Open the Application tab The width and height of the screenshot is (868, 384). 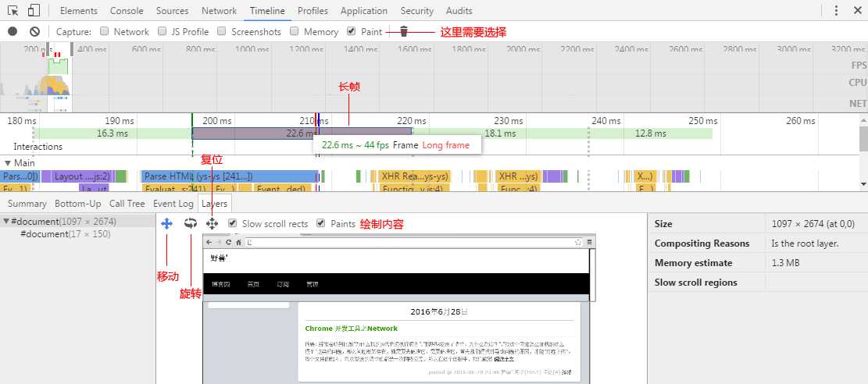(x=364, y=10)
